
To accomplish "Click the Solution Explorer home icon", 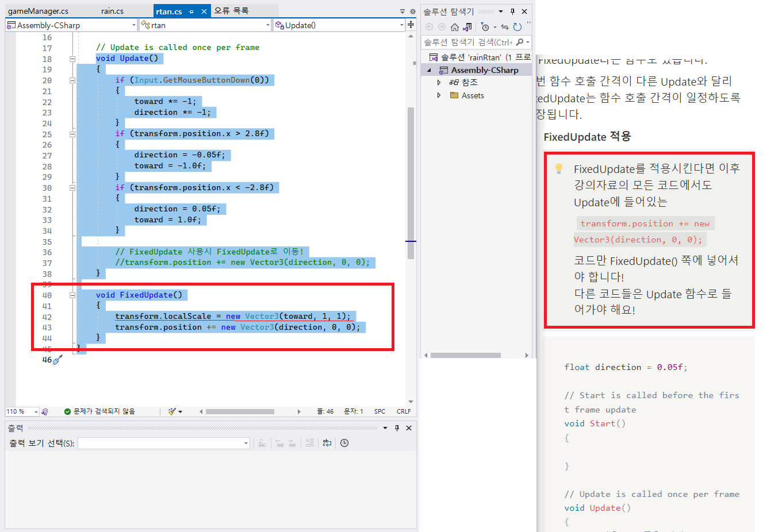I will tap(455, 27).
